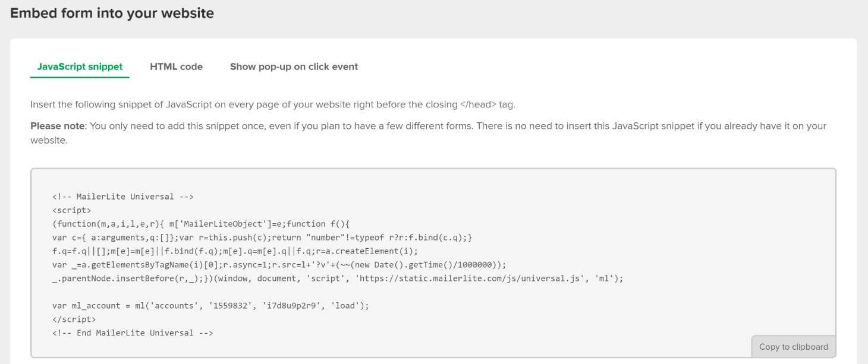Click the getElementsByTagName code line
The width and height of the screenshot is (868, 364).
[x=279, y=265]
